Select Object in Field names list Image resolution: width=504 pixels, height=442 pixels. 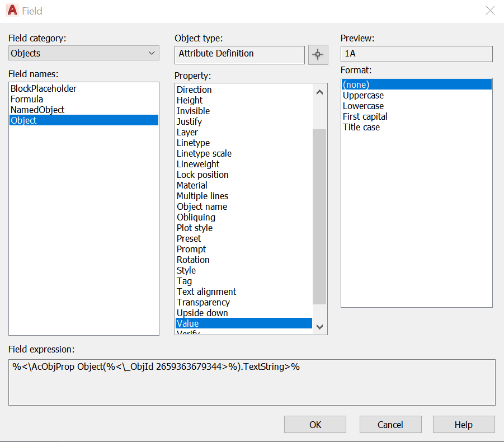(83, 120)
